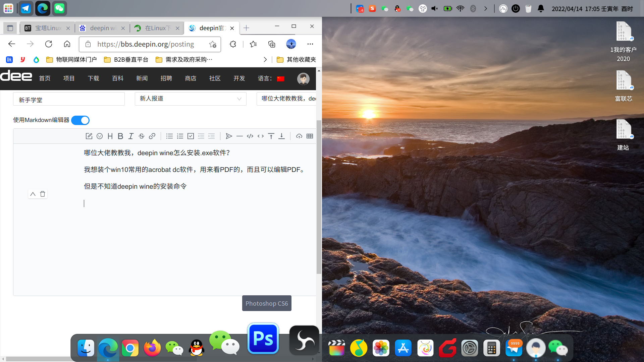The width and height of the screenshot is (644, 362).
Task: Click the italic formatting icon
Action: 131,136
